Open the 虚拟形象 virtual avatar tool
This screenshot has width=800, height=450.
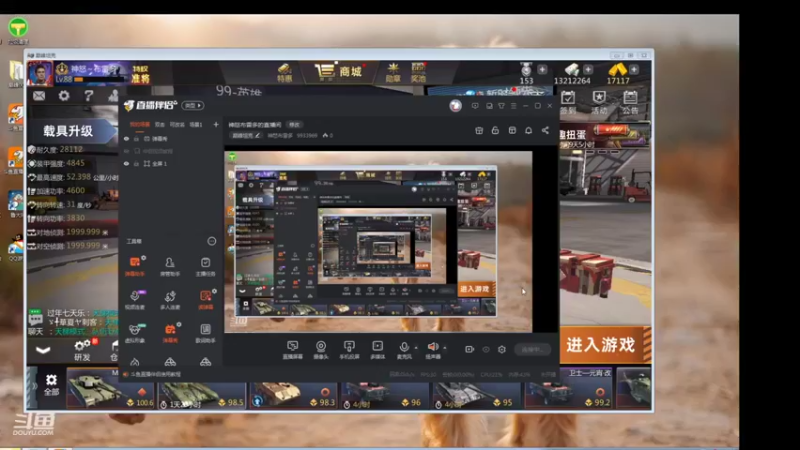135,333
